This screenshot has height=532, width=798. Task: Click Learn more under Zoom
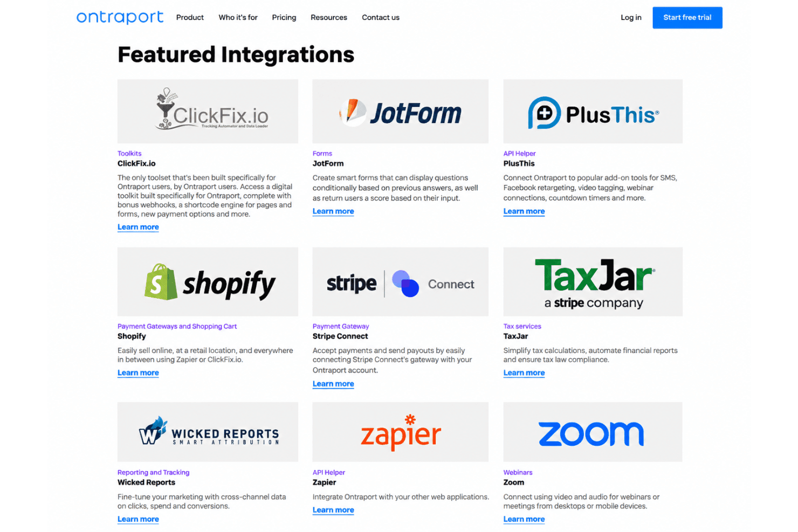(x=524, y=519)
